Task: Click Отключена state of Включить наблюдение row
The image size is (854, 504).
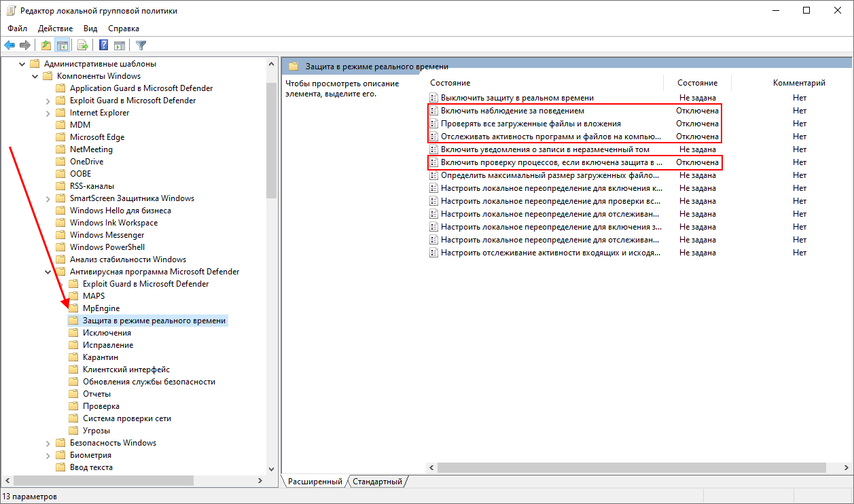Action: (x=697, y=111)
